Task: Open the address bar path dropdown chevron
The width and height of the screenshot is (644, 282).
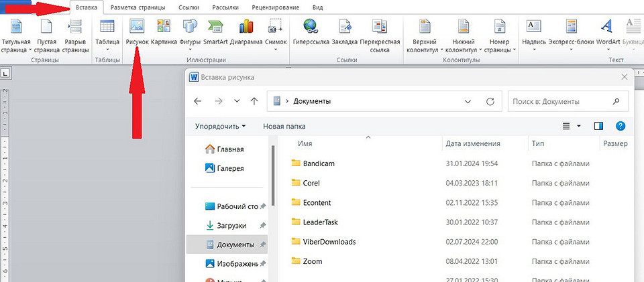Action: [468, 101]
